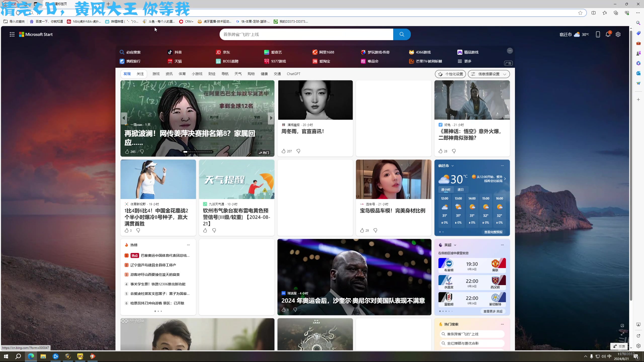Go to previous headline carousel slide
The height and width of the screenshot is (362, 644).
click(124, 118)
